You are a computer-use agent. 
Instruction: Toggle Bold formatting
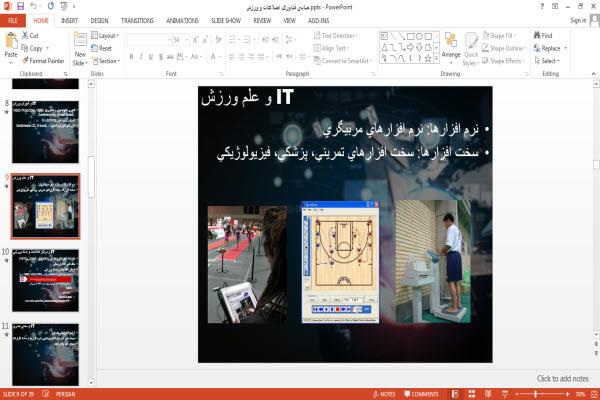pos(131,57)
